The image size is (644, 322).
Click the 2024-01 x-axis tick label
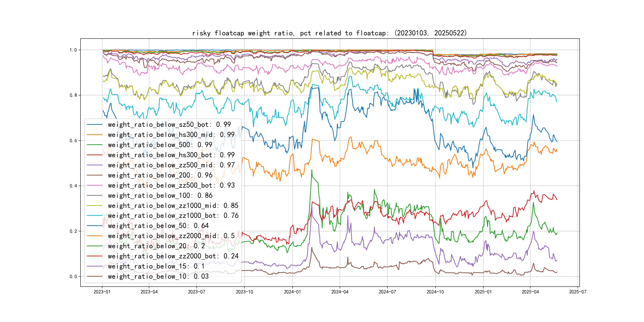click(292, 292)
